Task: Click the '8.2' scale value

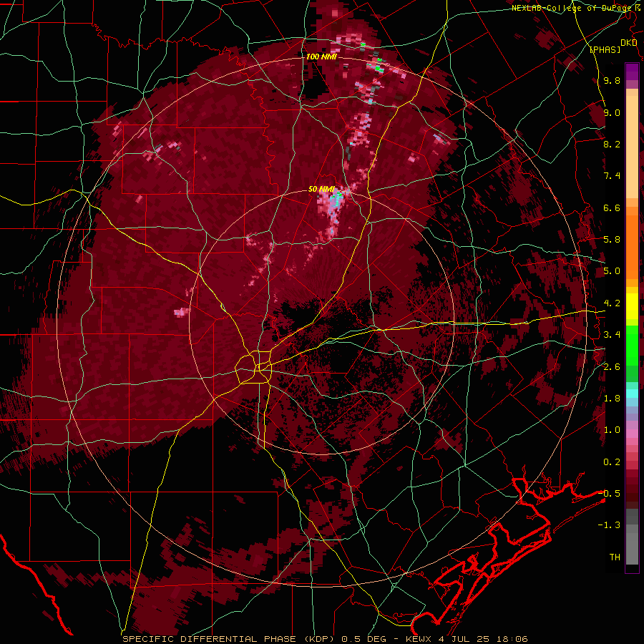Action: click(x=612, y=144)
